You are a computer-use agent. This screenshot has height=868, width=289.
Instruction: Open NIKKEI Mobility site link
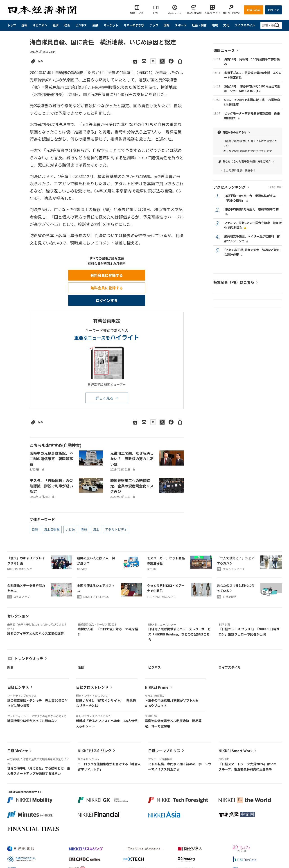point(30,800)
